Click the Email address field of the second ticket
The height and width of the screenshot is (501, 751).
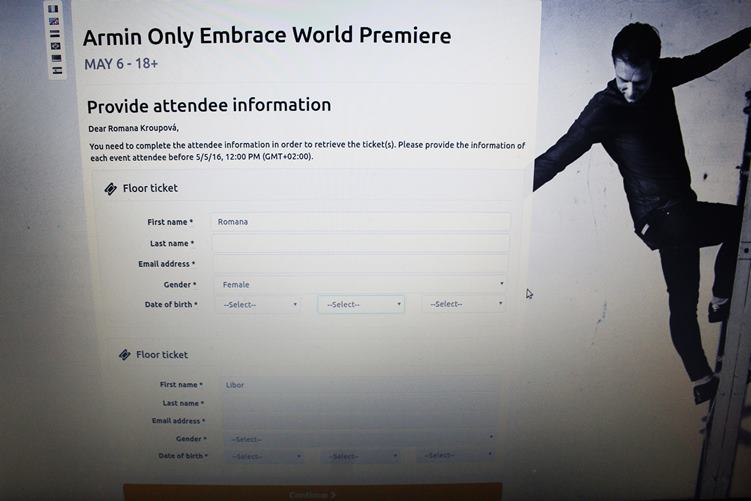tap(360, 421)
